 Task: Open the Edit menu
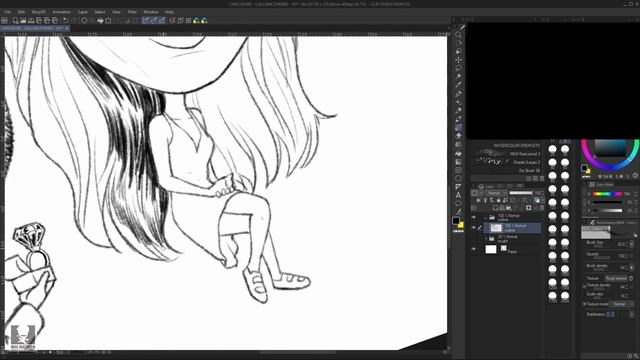click(21, 12)
